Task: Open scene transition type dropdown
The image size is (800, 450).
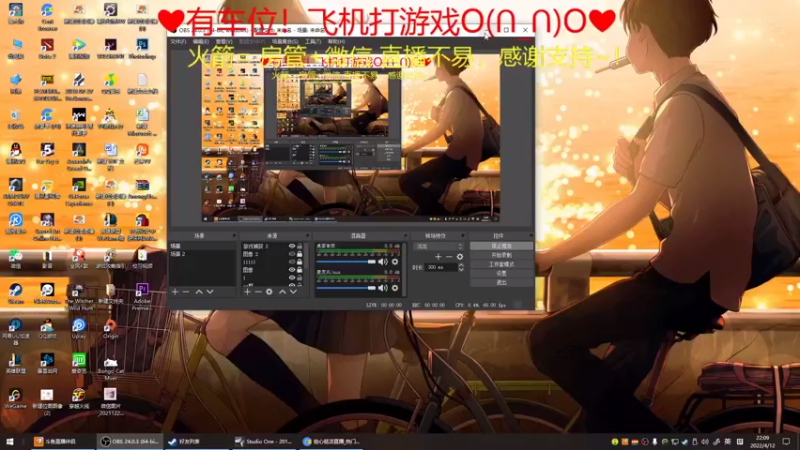Action: pos(438,246)
